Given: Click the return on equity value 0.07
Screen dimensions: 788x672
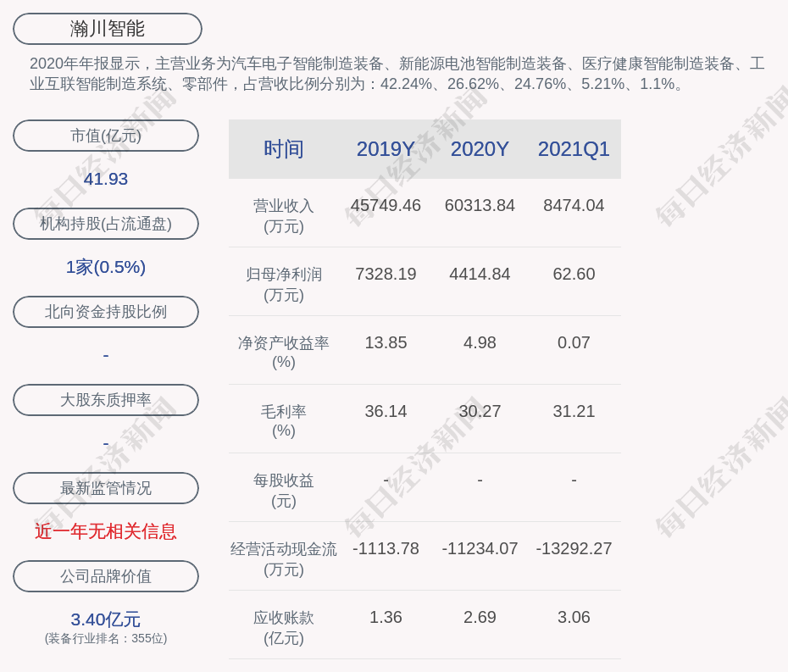Looking at the screenshot, I should (x=574, y=343).
